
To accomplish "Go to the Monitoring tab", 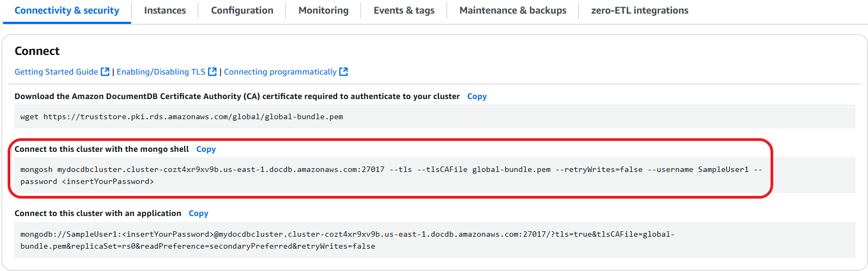I will pyautogui.click(x=323, y=10).
